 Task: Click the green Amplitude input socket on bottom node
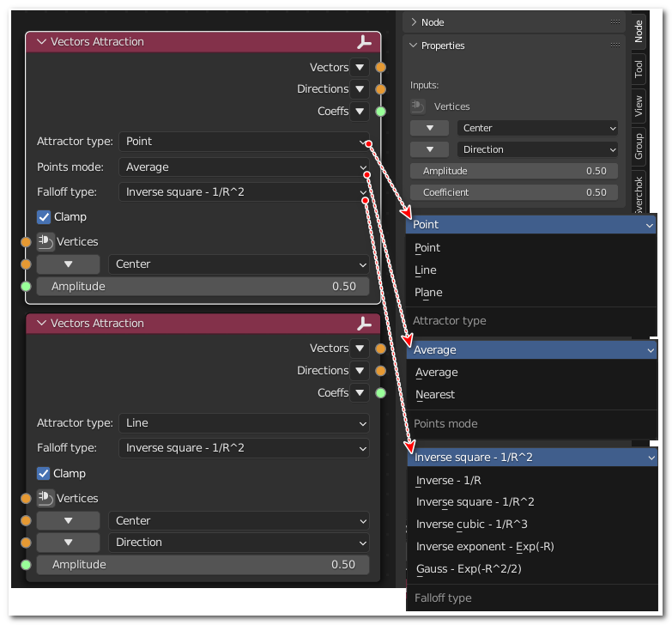26,565
